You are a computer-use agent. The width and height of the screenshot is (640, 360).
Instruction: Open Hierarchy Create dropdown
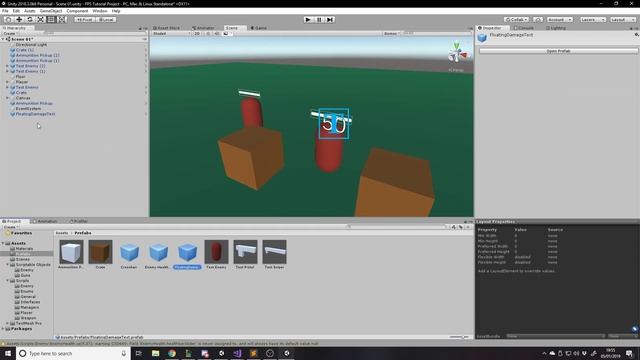[10, 33]
